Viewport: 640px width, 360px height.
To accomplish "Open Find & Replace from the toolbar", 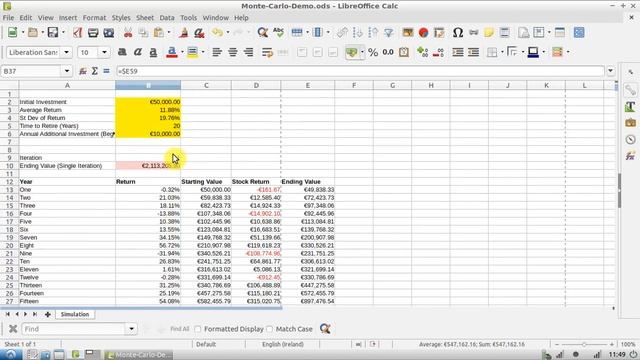I will click(x=262, y=33).
